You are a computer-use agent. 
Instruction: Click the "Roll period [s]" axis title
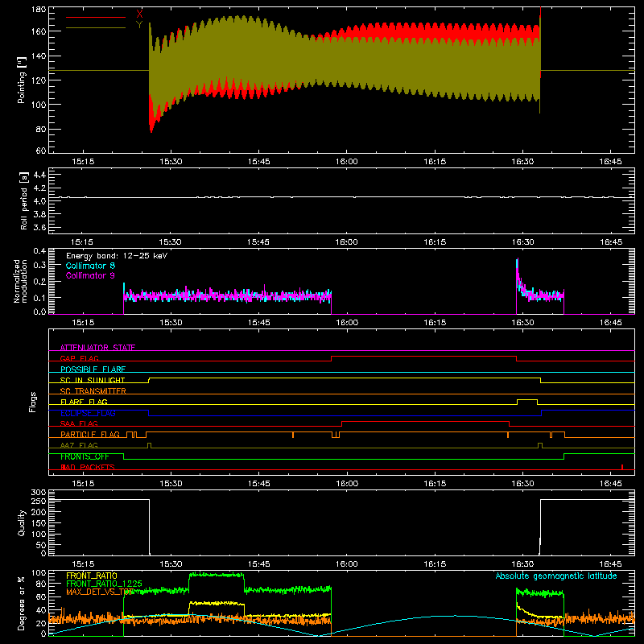pos(24,200)
